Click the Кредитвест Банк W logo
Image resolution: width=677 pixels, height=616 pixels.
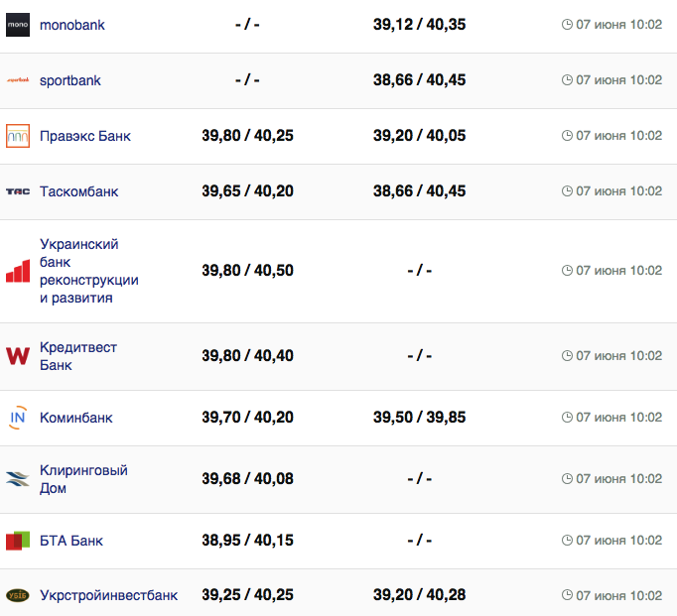(x=18, y=356)
